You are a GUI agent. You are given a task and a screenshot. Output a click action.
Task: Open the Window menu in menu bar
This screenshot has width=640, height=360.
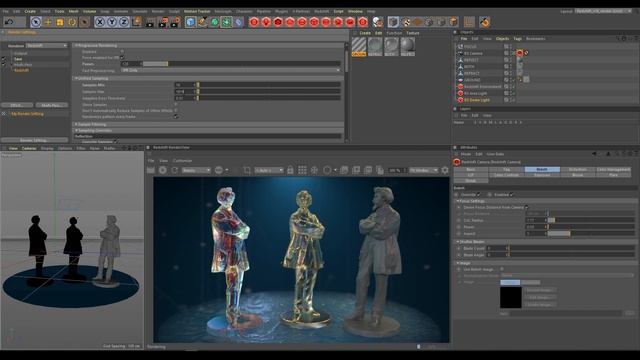tap(355, 11)
